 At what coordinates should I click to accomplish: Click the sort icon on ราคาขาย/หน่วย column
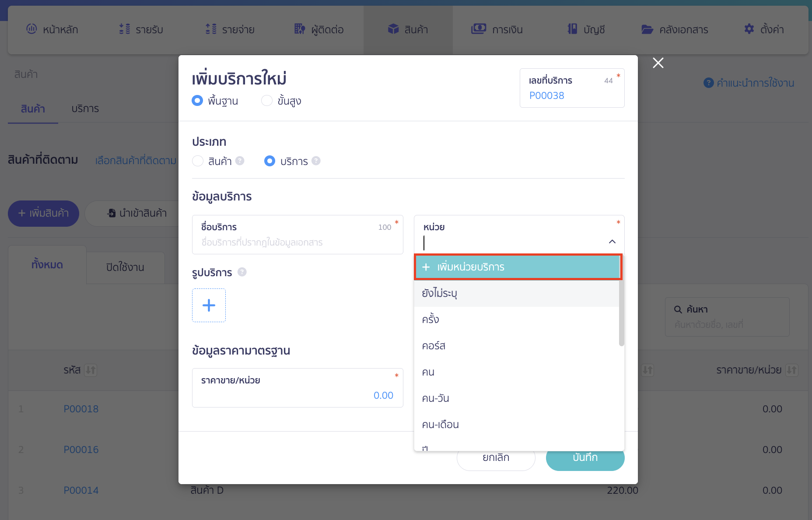[x=791, y=370]
